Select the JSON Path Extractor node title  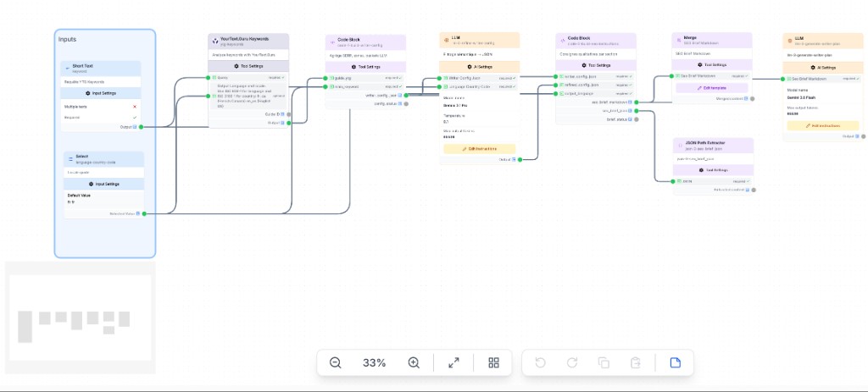point(704,142)
